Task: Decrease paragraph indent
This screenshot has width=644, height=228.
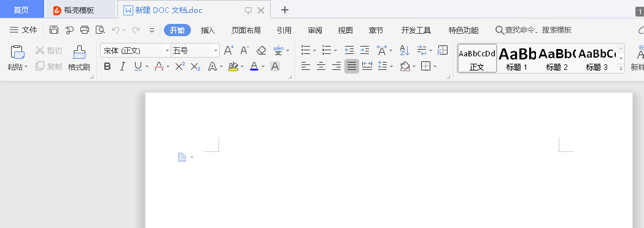Action: [x=349, y=50]
